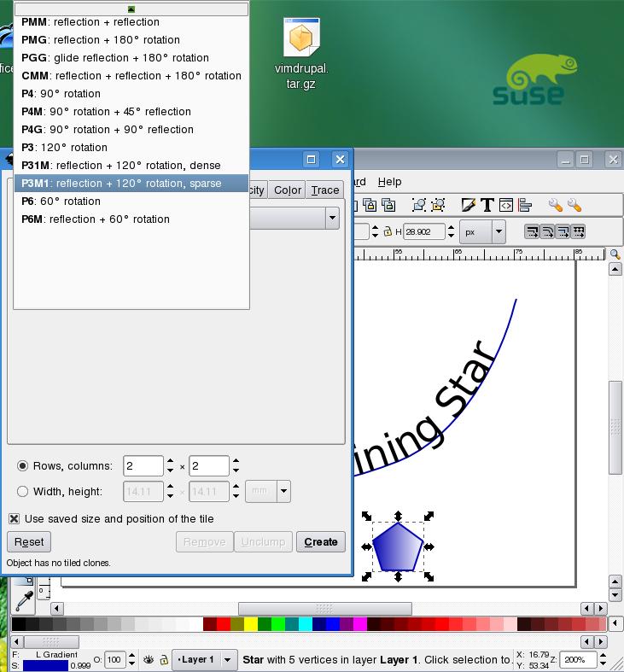Click the width-height lock icon
Screen dimensions: 624x672
388,231
